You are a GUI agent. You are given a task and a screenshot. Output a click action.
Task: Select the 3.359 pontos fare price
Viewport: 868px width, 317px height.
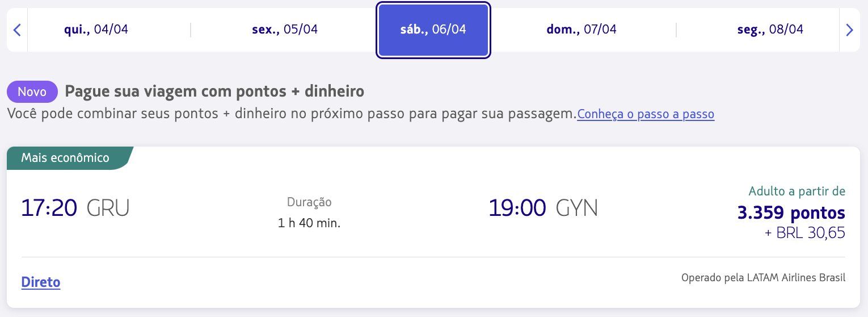(x=791, y=213)
